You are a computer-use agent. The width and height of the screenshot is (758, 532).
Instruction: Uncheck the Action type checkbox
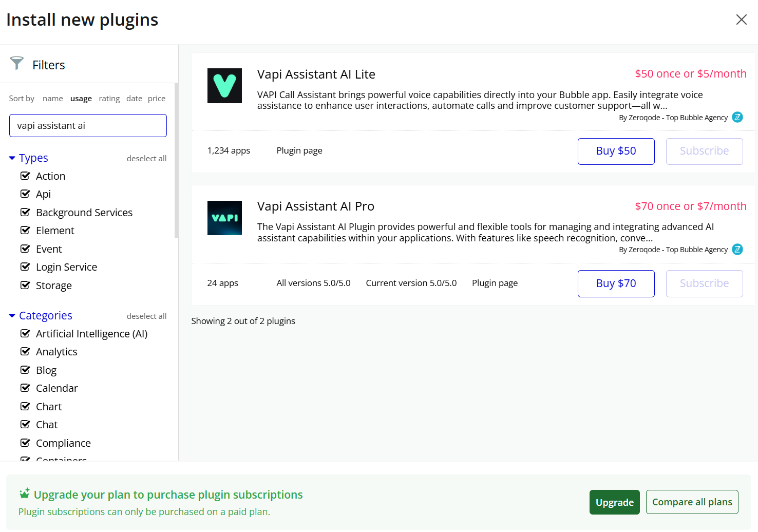click(25, 176)
